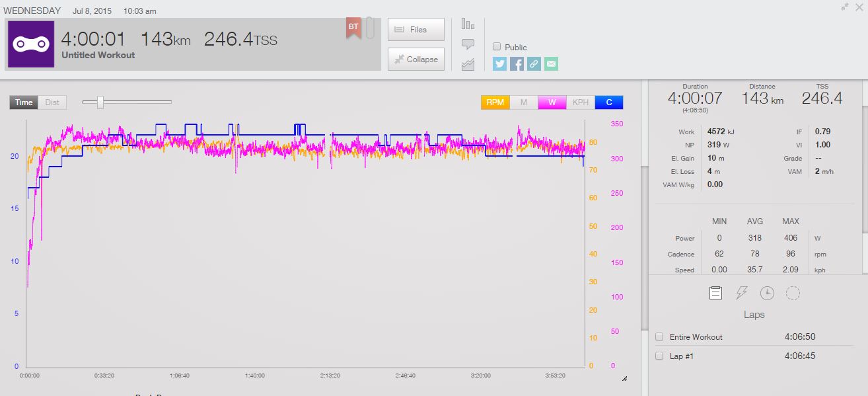Click the NP 319 W value
This screenshot has width=868, height=396.
[x=719, y=145]
